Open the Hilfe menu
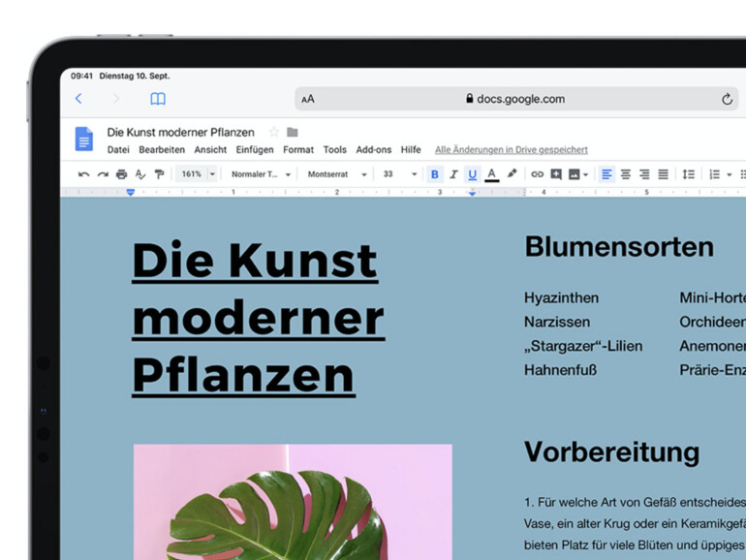746x560 pixels. 411,150
